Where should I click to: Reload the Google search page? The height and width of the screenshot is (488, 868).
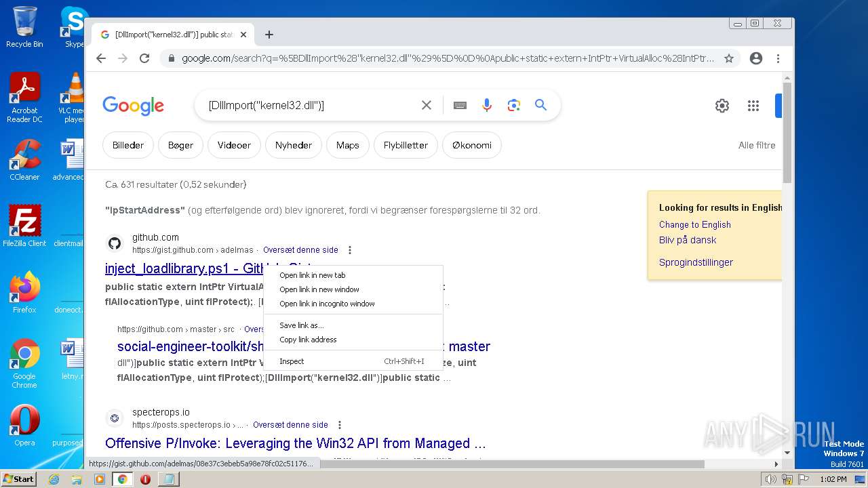pyautogui.click(x=144, y=58)
